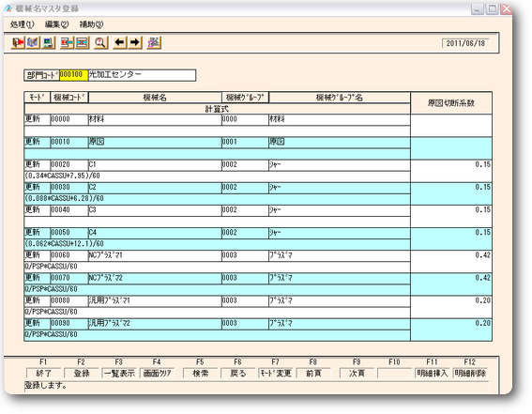This screenshot has height=414, width=532.
Task: Click the insert row toolbar icon
Action: click(x=67, y=42)
